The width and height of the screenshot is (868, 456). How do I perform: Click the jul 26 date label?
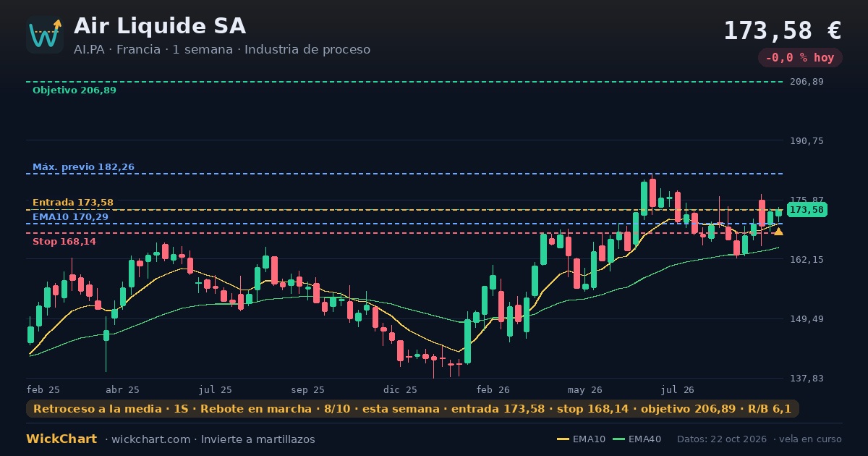(678, 390)
